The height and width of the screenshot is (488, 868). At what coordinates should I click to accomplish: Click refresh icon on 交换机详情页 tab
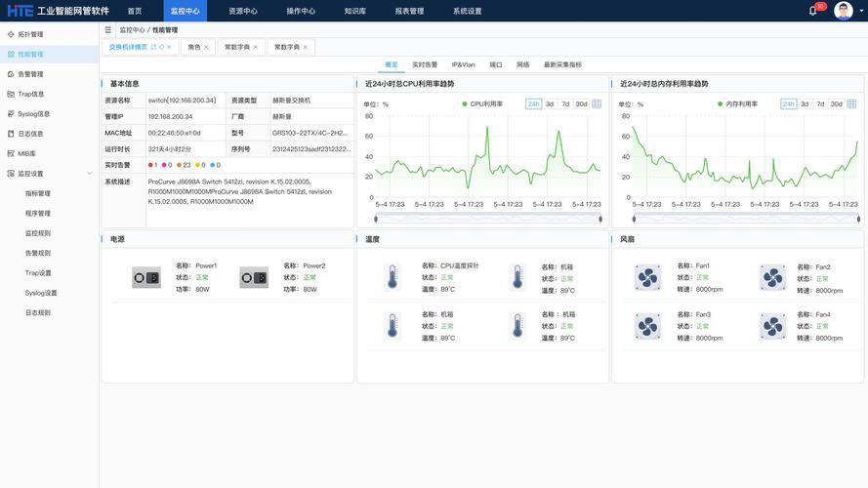[162, 47]
